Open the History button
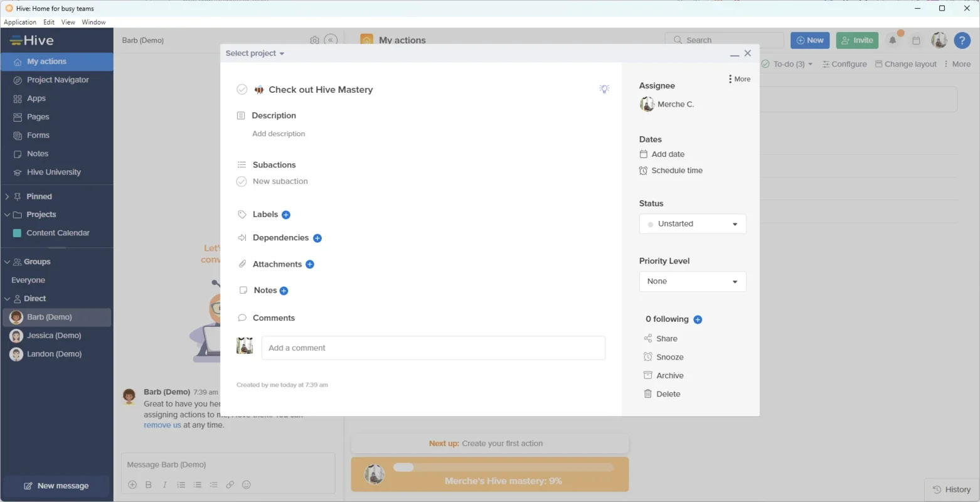The image size is (980, 502). [x=952, y=489]
